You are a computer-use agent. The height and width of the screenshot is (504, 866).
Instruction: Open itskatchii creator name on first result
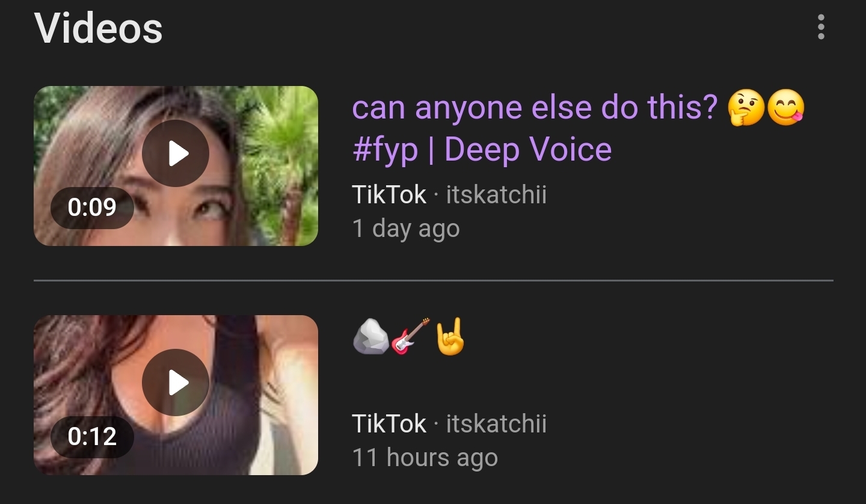(496, 195)
